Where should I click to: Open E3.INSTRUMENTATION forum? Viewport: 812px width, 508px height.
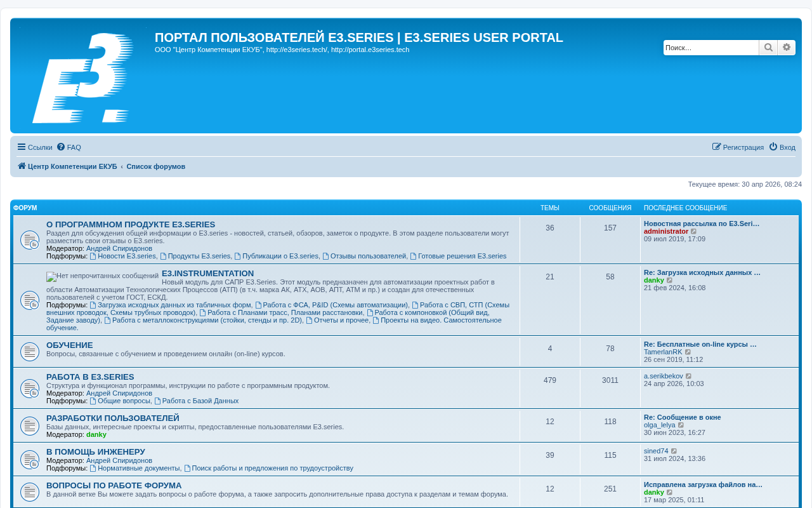click(207, 274)
